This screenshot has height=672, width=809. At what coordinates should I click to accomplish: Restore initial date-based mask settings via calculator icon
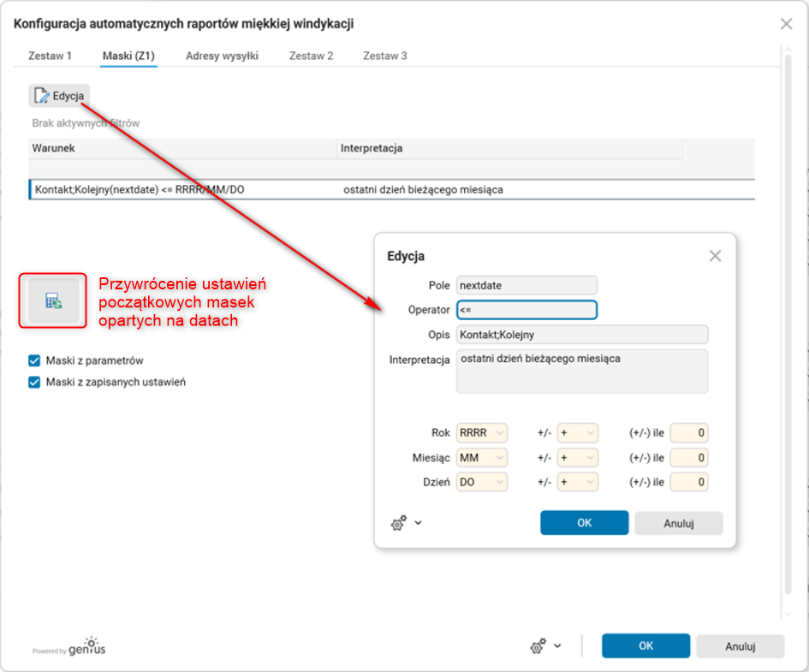coord(52,301)
